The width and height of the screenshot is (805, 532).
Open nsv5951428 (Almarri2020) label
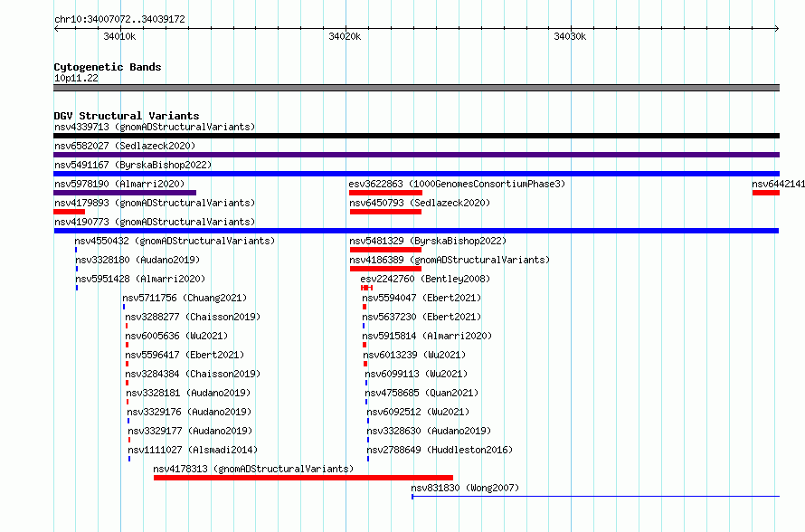(140, 279)
